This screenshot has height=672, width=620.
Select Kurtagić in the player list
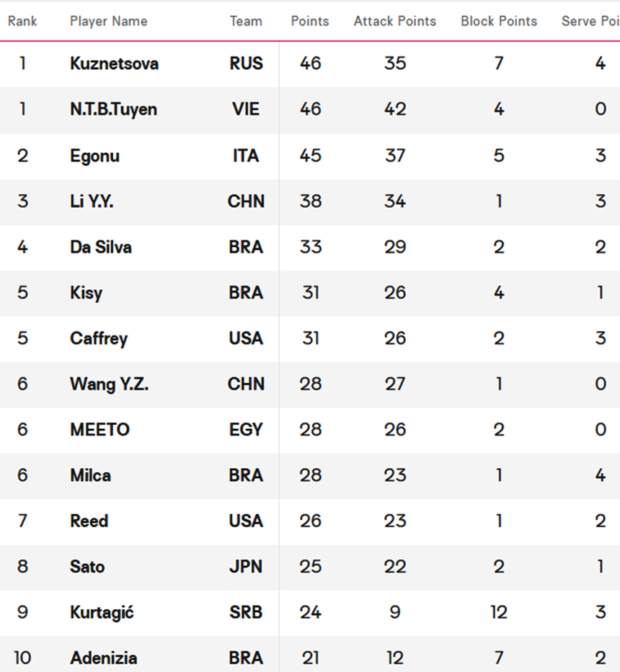102,612
